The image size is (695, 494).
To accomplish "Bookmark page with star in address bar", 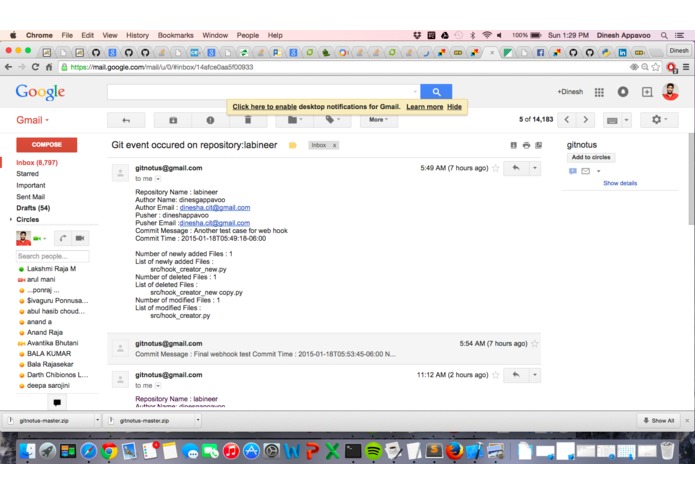I will [x=656, y=67].
